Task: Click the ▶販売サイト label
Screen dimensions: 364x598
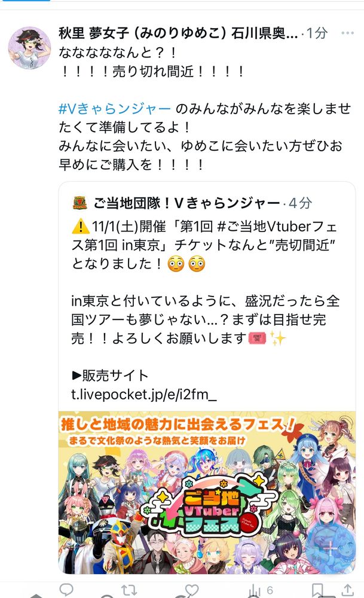Action: coord(110,376)
